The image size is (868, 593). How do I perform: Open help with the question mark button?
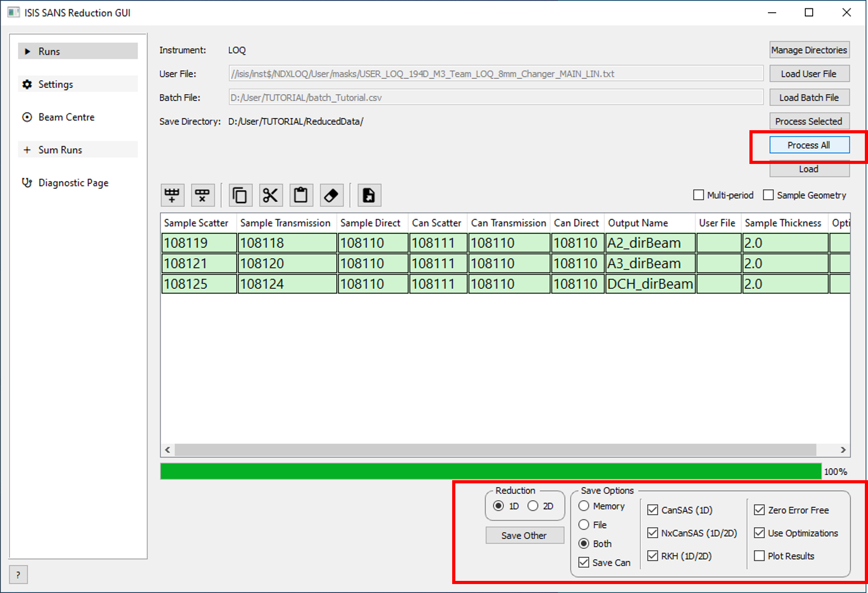[x=18, y=575]
